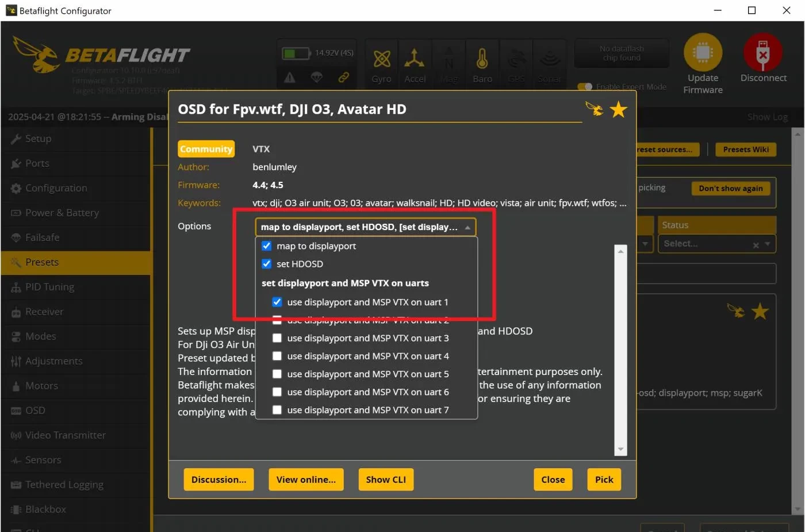Click the Disconnect USB icon
805x532 pixels.
point(763,52)
